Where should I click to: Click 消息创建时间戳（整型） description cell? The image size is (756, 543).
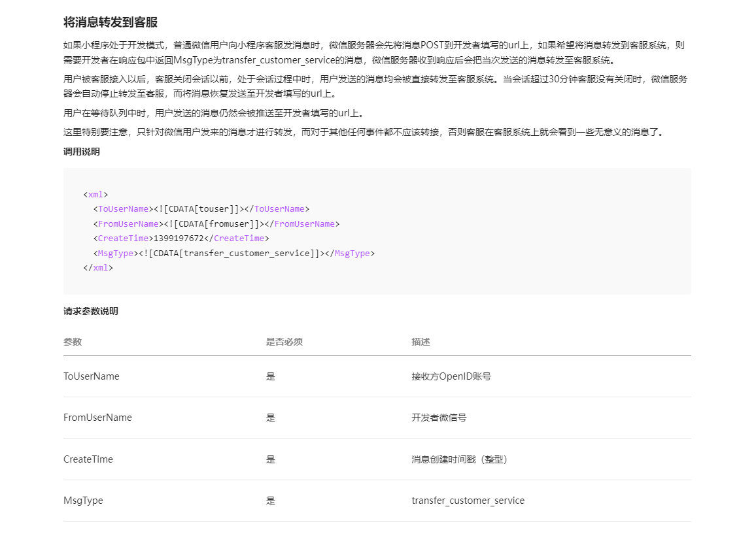point(460,459)
